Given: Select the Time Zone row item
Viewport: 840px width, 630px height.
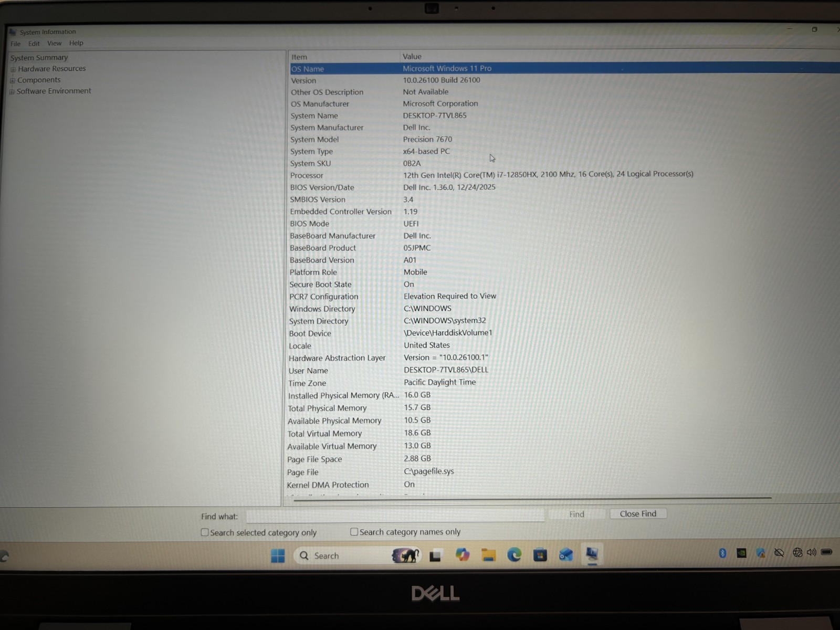Looking at the screenshot, I should pos(307,383).
